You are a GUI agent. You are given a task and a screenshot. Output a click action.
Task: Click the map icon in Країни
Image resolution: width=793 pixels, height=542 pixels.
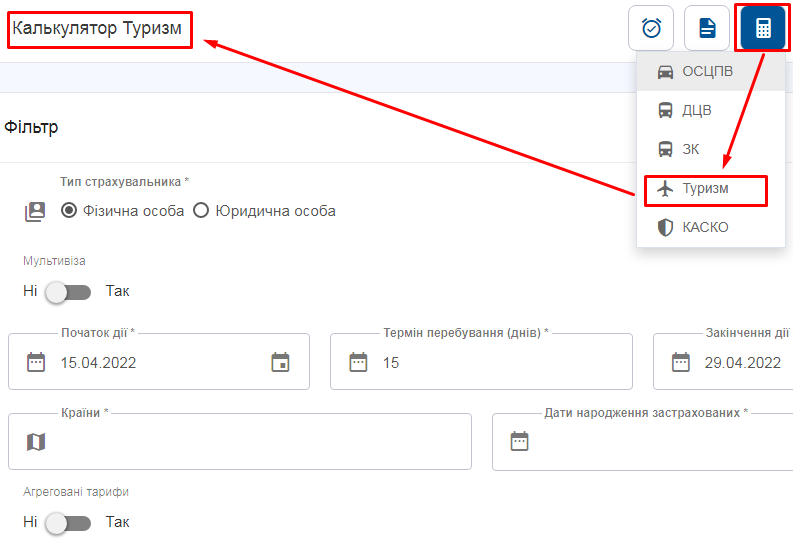[36, 442]
